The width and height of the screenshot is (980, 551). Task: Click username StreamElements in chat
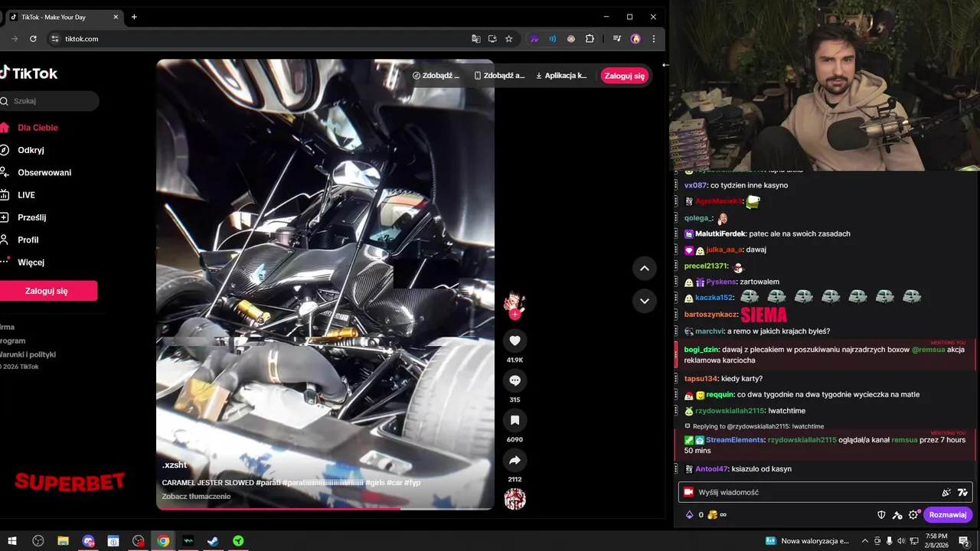(x=735, y=440)
